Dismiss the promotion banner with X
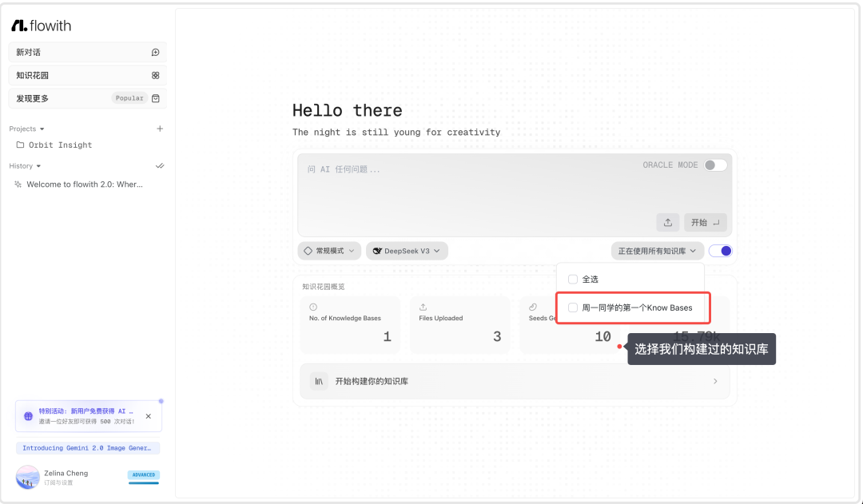Image resolution: width=863 pixels, height=504 pixels. pos(148,416)
